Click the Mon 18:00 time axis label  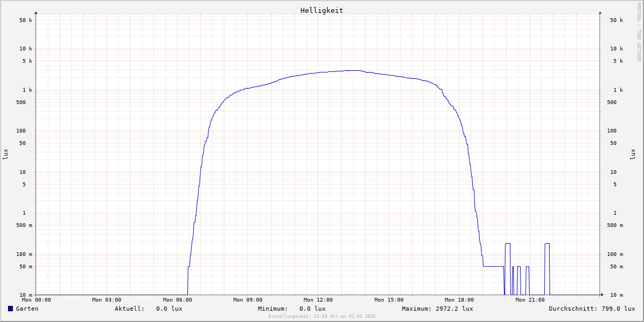[459, 300]
